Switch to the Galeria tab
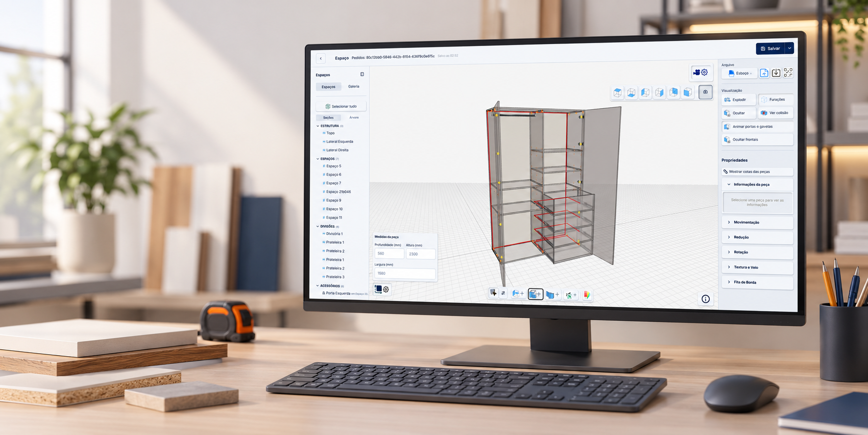Screen dimensions: 868x435 (x=354, y=86)
